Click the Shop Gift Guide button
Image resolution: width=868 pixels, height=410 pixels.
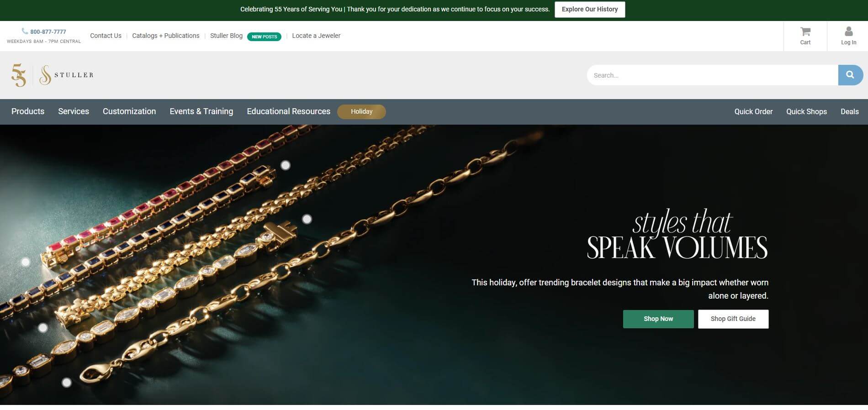(733, 319)
